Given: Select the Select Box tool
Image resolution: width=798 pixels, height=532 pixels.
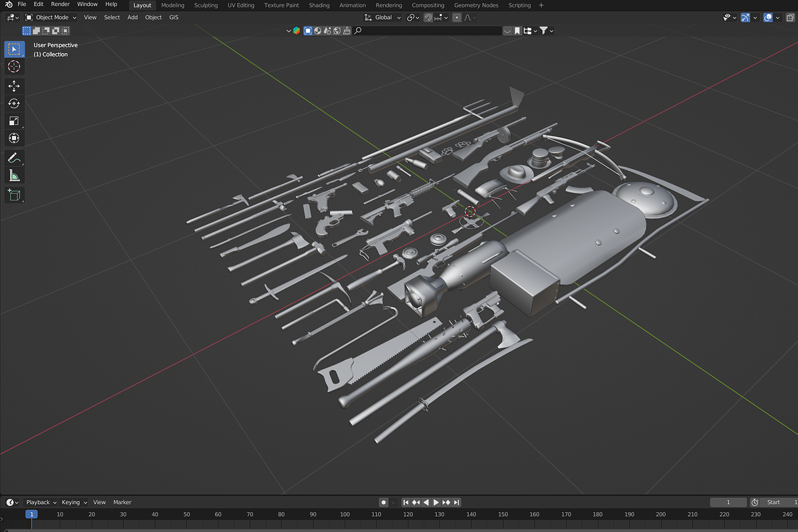Looking at the screenshot, I should point(15,49).
